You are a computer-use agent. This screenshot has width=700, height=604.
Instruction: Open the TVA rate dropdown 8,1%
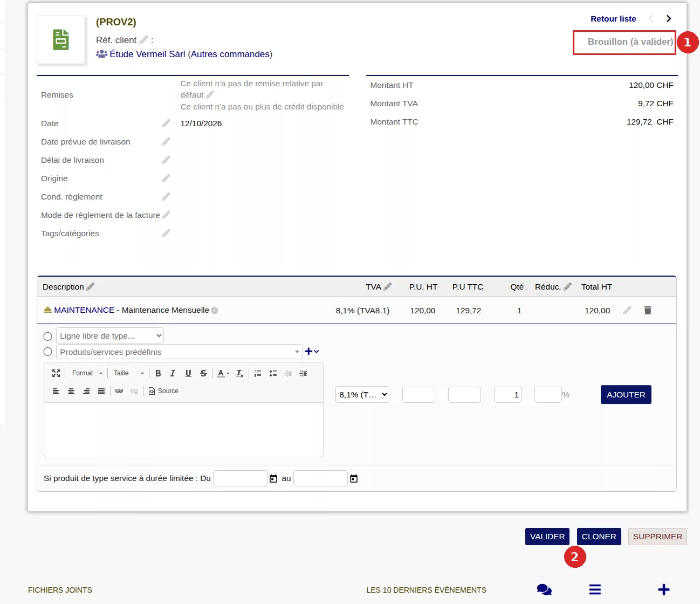point(362,395)
